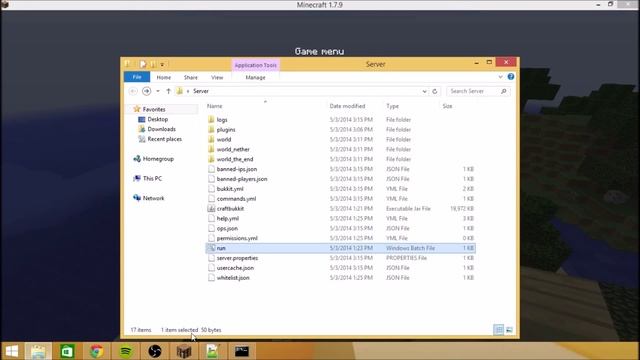Select Desktop in navigation pane

click(x=158, y=119)
